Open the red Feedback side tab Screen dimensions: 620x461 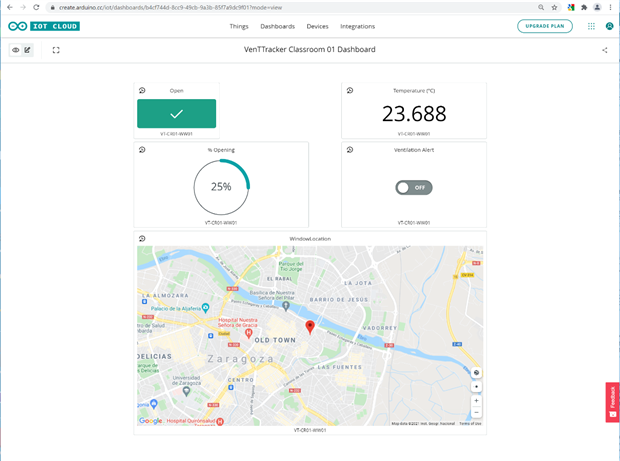click(612, 401)
